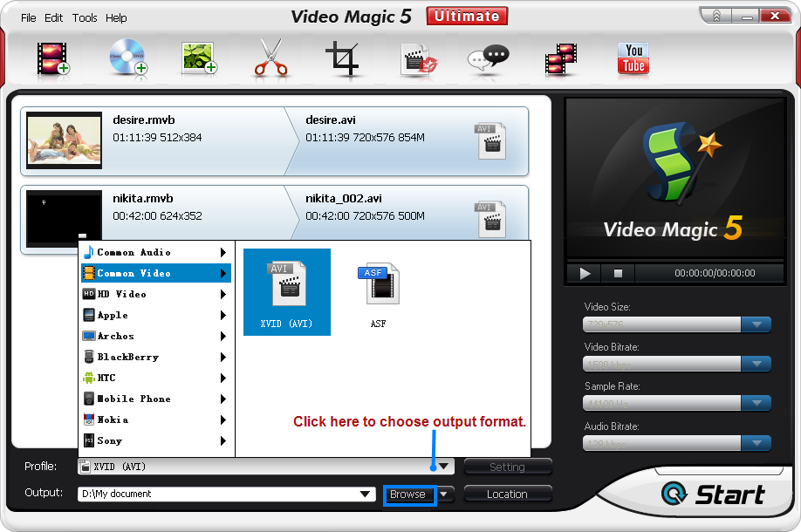This screenshot has height=532, width=801.
Task: Click the Add Photo image icon
Action: tap(199, 58)
